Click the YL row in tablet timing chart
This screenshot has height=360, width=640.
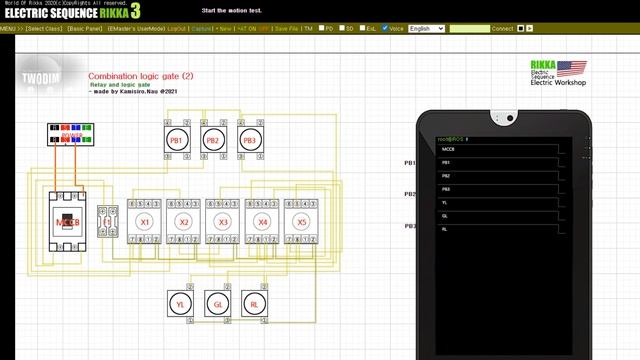pos(501,203)
